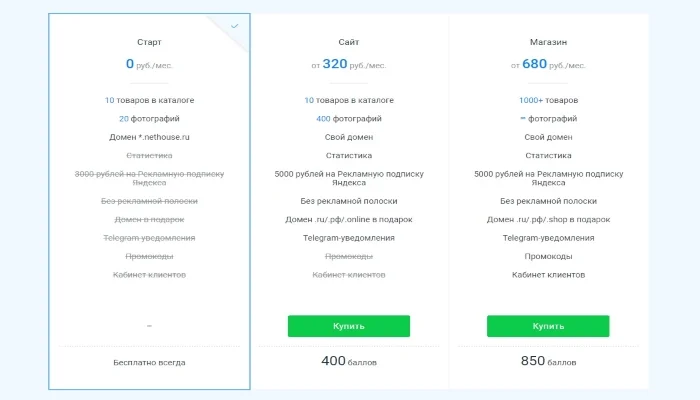The width and height of the screenshot is (700, 400).
Task: Click 1000+ товаров in the Магазин plan
Action: pos(548,100)
